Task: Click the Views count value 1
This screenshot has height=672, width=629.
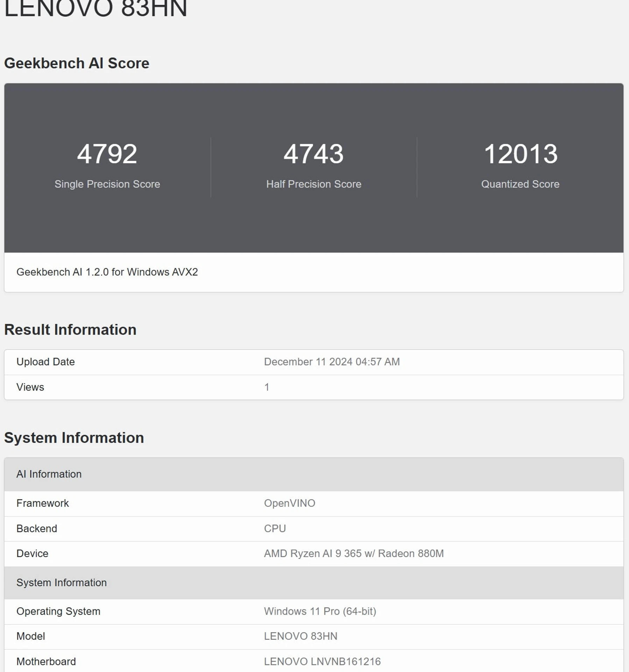Action: click(267, 387)
